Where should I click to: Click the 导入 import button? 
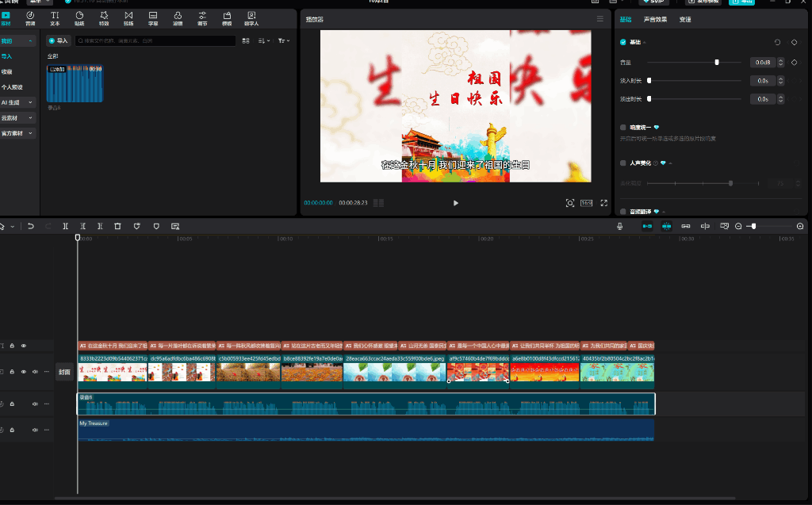coord(59,40)
